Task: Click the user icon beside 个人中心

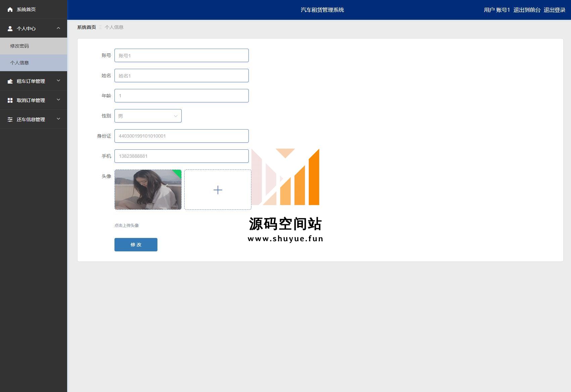Action: 10,29
